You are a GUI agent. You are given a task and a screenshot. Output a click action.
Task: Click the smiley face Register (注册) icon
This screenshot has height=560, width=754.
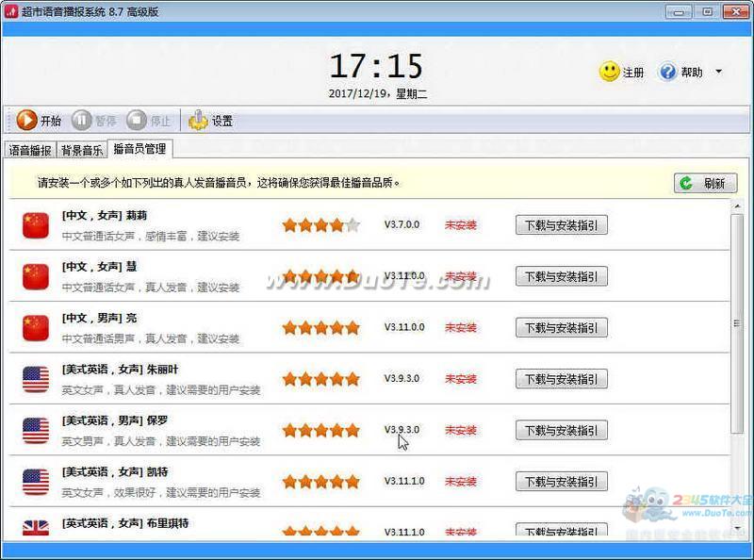(x=610, y=72)
